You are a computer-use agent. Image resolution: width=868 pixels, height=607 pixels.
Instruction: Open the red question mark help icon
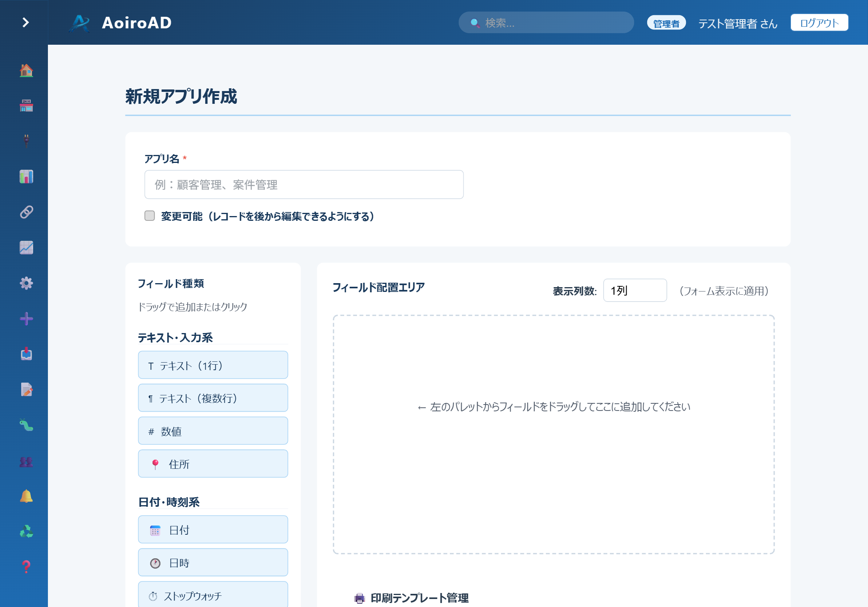coord(26,567)
